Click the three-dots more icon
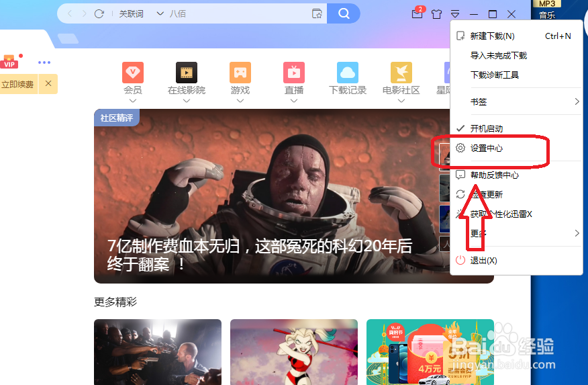The image size is (588, 385). pos(44,62)
